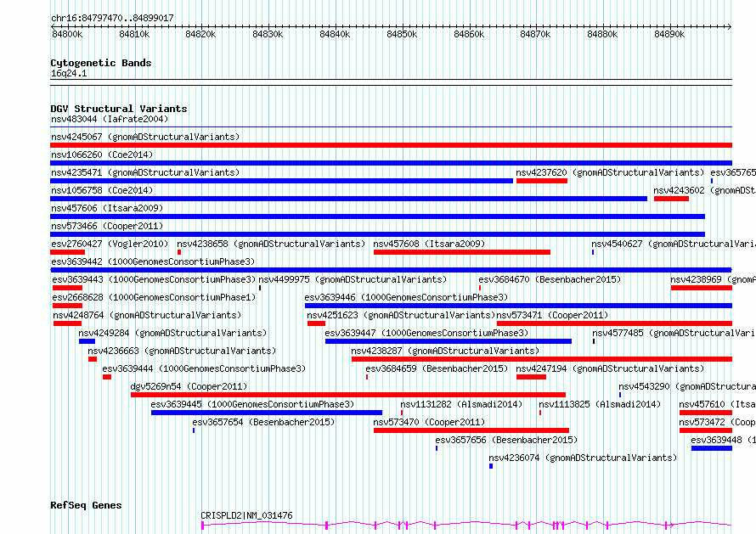Click the esv2668628 Phase1 label
Viewport: 756px width, 534px height.
pos(154,297)
